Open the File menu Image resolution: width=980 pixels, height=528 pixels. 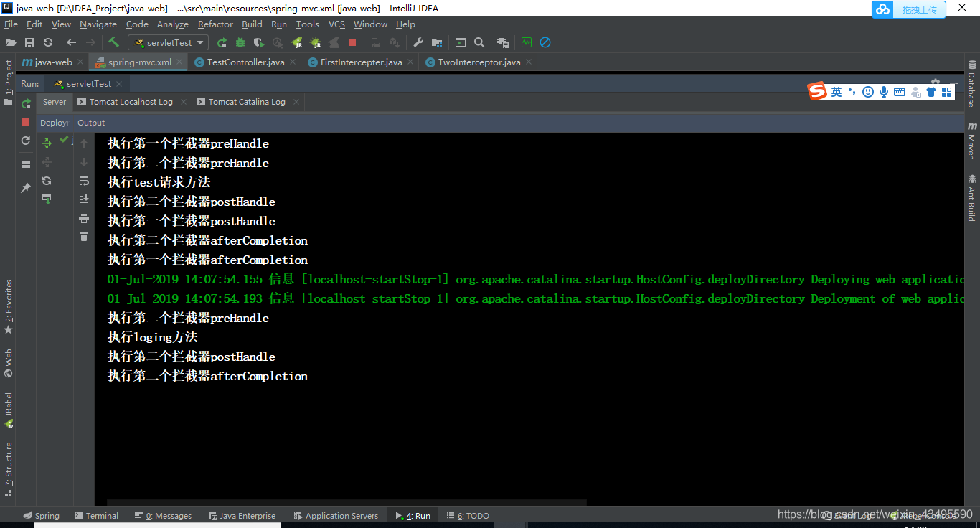[x=11, y=24]
